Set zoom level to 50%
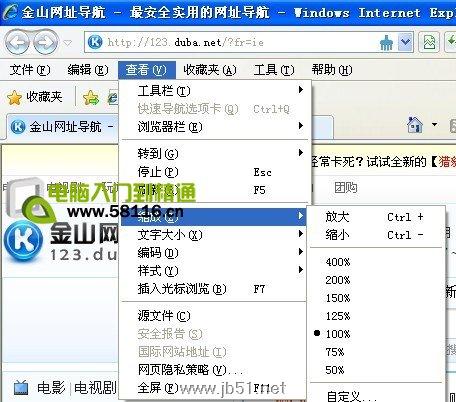Screen dimensions: 456x402 tap(376, 370)
